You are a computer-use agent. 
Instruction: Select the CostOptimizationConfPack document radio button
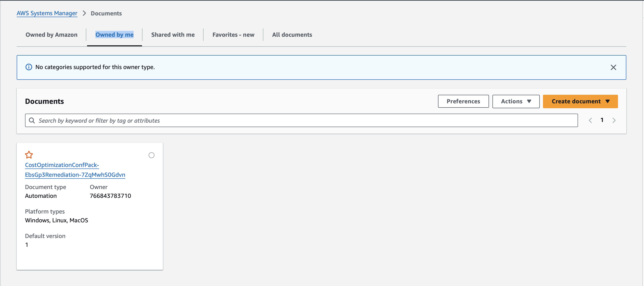[152, 155]
